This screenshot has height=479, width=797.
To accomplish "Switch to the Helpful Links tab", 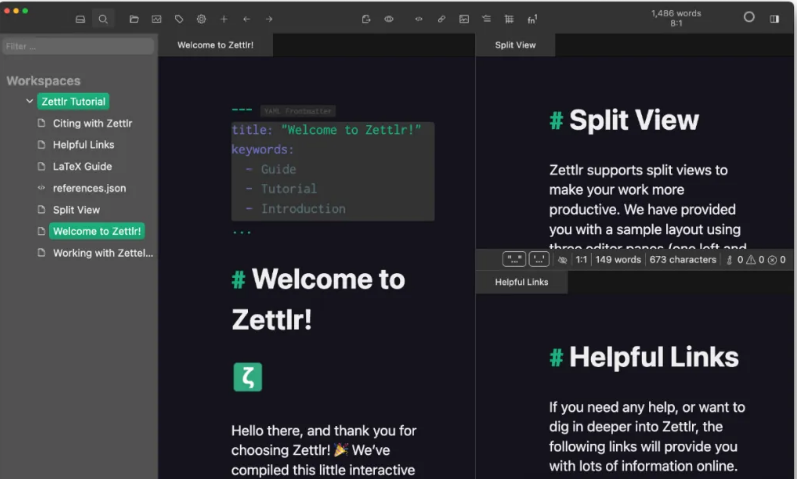I will coord(521,282).
